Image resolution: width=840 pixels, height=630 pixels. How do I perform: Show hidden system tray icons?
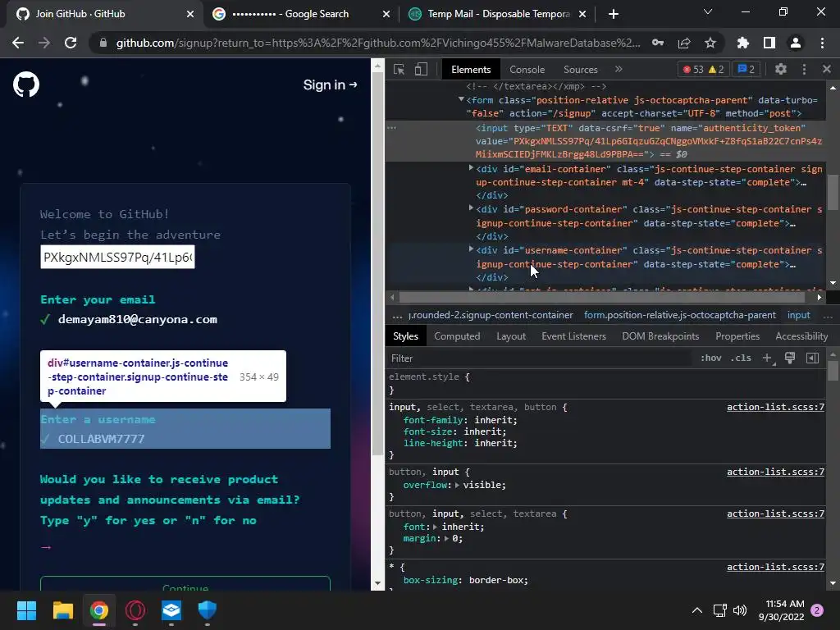tap(697, 610)
